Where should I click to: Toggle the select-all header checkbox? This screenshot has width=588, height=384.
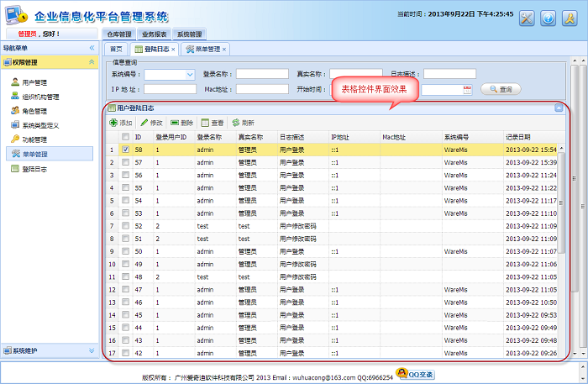coord(126,137)
